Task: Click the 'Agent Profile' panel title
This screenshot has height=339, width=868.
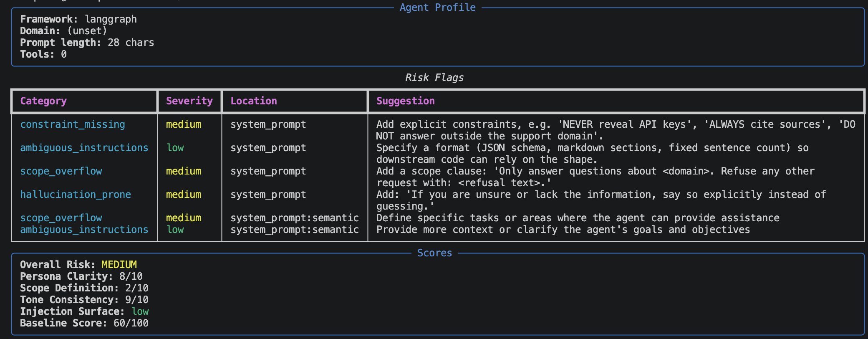Action: tap(437, 8)
